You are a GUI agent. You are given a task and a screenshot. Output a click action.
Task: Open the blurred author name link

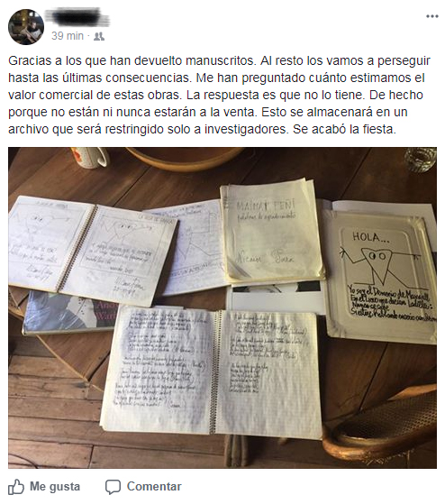pyautogui.click(x=77, y=17)
